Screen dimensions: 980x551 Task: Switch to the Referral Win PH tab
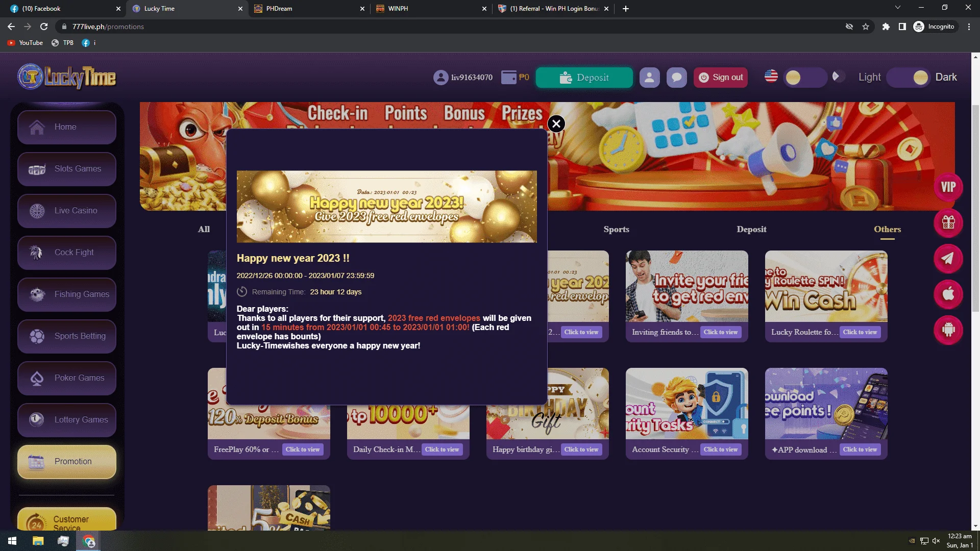[x=553, y=9]
